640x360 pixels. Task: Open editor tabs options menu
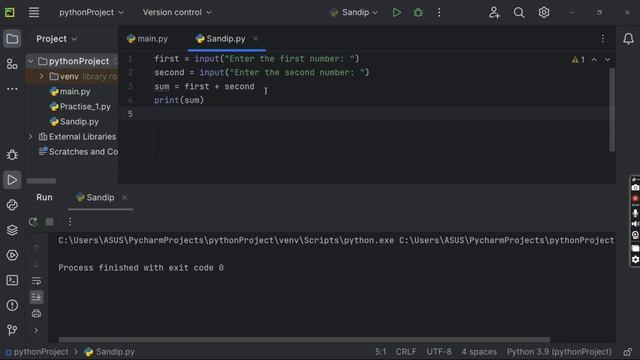(x=603, y=39)
